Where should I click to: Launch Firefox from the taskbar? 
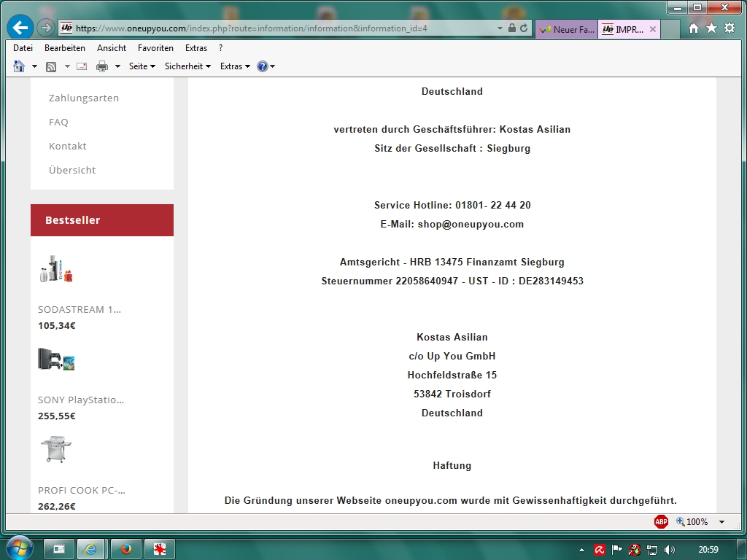(125, 549)
